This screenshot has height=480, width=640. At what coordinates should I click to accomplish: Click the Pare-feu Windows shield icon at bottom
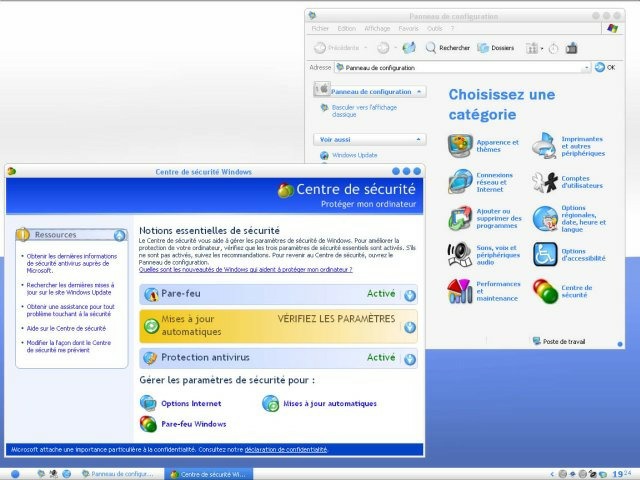click(148, 424)
